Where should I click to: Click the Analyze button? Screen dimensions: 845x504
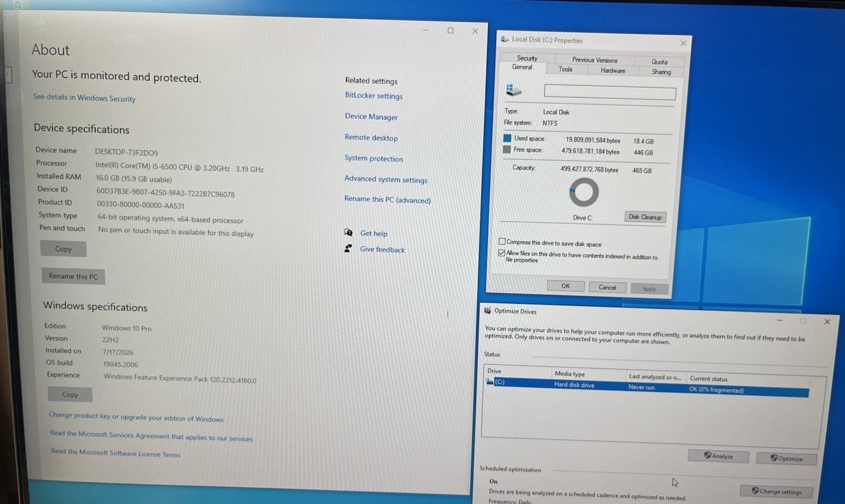[x=718, y=456]
